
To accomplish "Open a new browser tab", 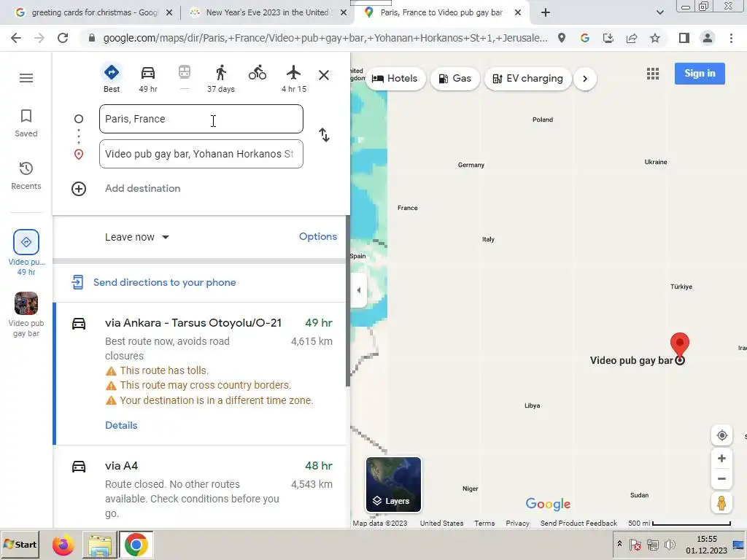I will 546,12.
